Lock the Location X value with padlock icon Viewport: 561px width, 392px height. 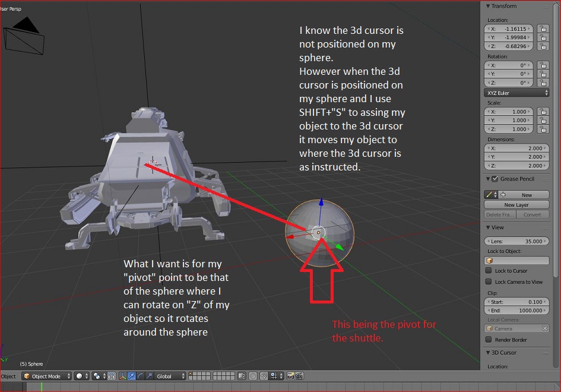click(543, 29)
